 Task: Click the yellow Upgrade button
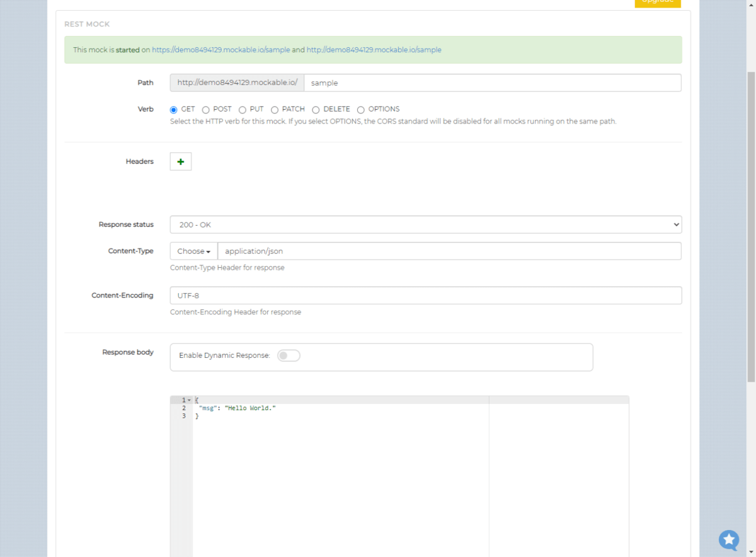[658, 2]
